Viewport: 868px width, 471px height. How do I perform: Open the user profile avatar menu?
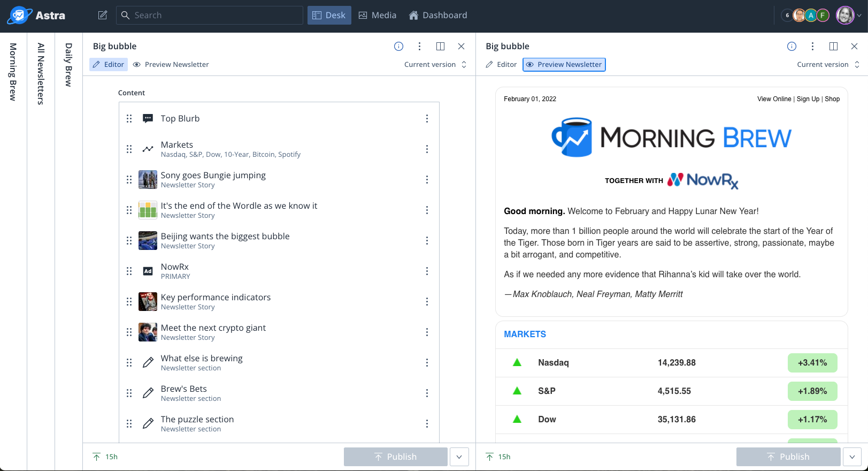pos(846,15)
